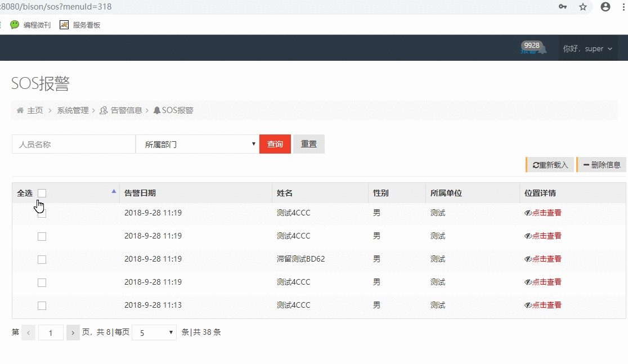Click the 重新载入 reload button

coord(550,165)
